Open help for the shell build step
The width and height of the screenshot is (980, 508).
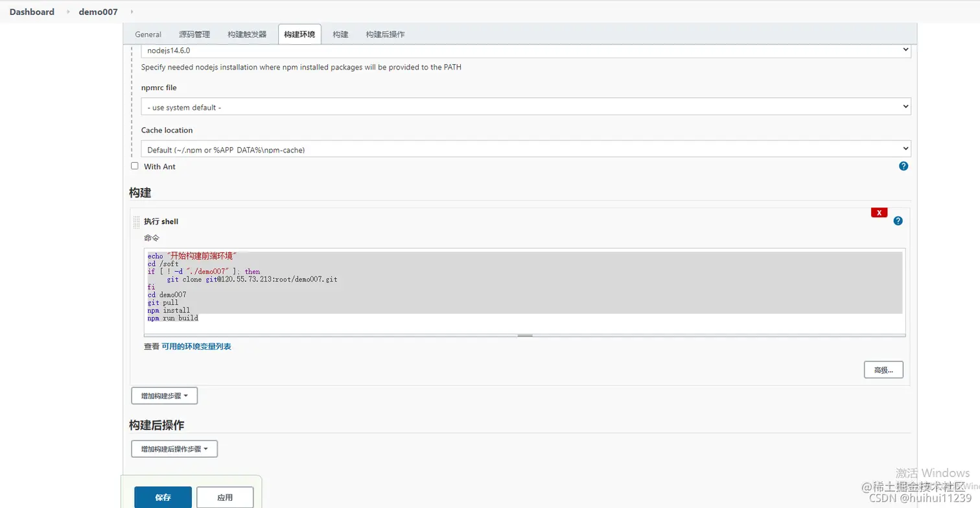898,221
